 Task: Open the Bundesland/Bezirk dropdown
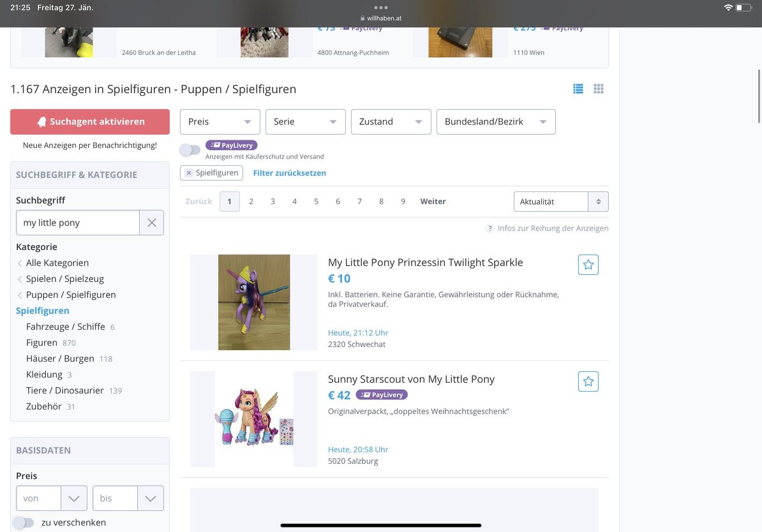(x=495, y=122)
